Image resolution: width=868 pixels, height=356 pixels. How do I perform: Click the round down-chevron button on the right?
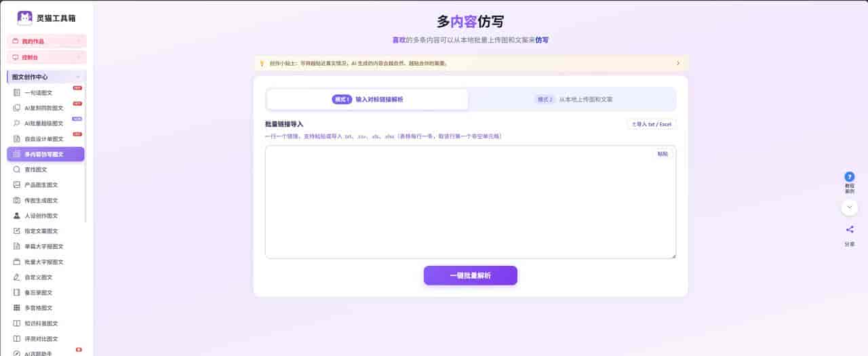point(850,207)
